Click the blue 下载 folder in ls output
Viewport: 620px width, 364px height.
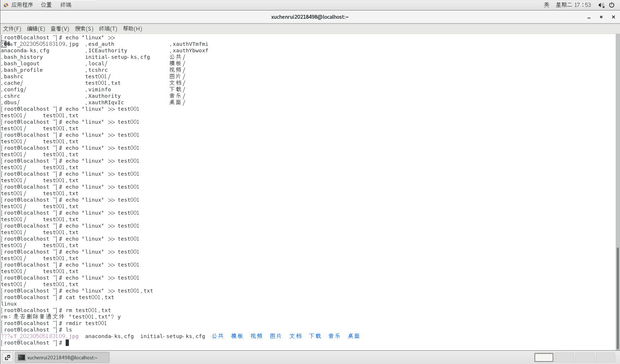coord(315,336)
